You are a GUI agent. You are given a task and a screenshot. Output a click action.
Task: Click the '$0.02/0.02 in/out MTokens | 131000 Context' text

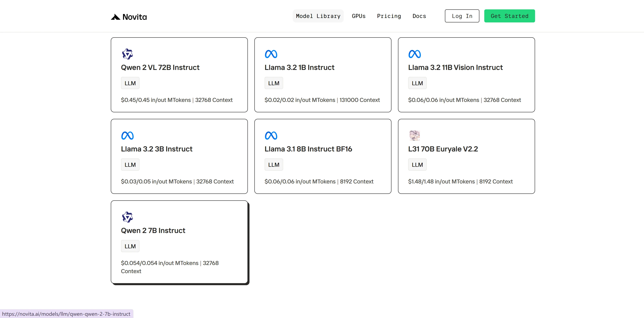(322, 100)
